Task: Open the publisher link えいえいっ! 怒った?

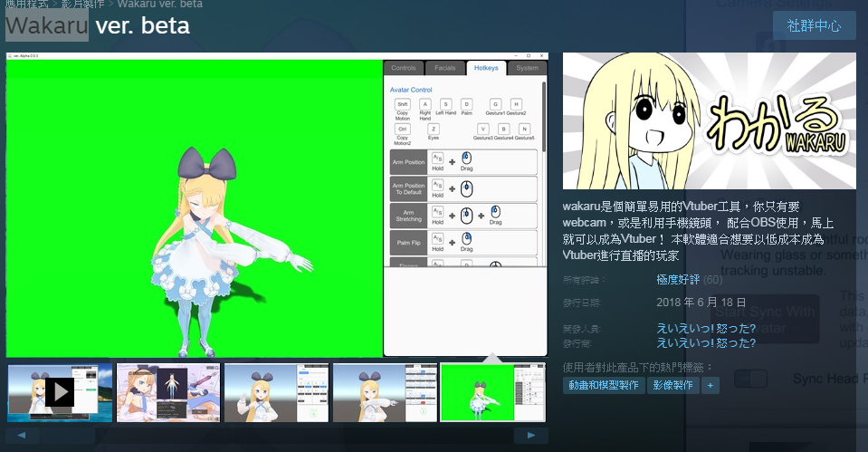Action: click(706, 343)
